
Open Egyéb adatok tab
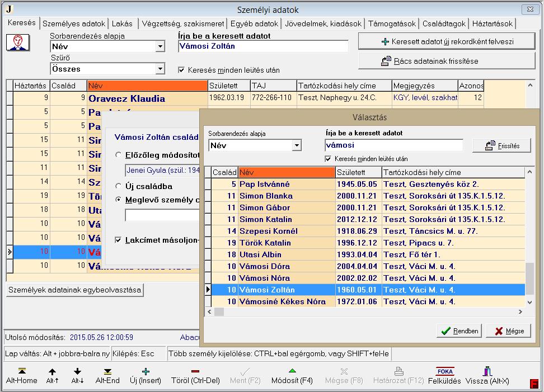pyautogui.click(x=254, y=23)
